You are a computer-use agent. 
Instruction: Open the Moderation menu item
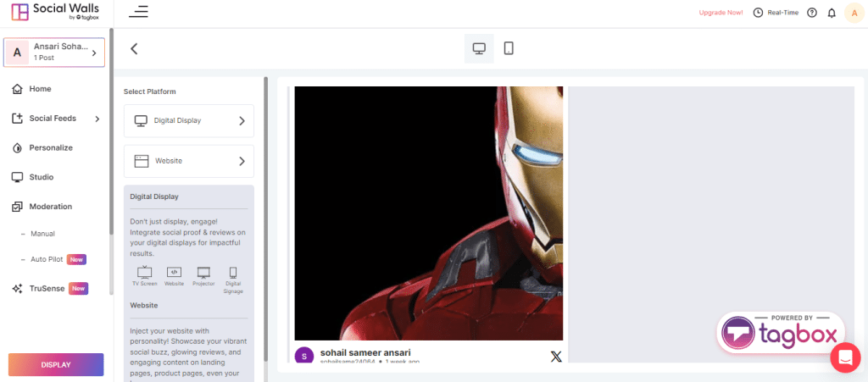click(50, 207)
